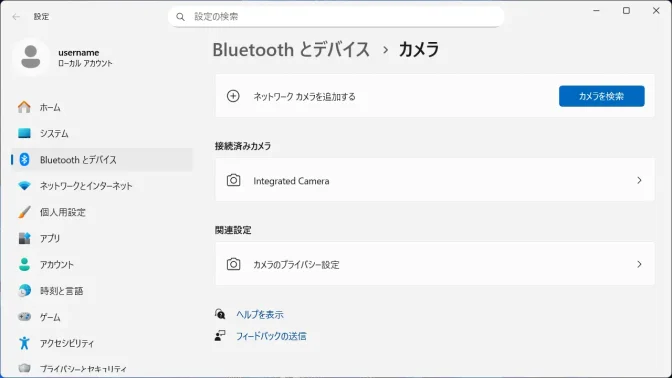Screen dimensions: 672x378
Task: Click the ヘルプを表示 help icon
Action: pos(220,314)
